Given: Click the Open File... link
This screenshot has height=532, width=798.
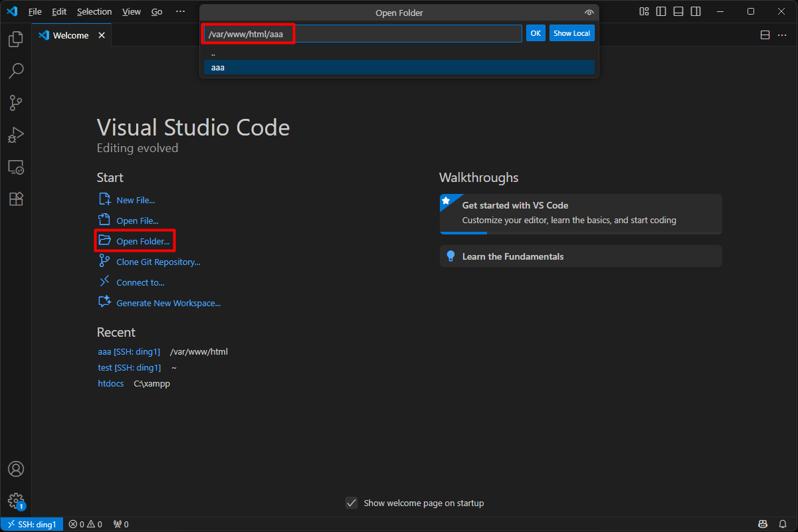Looking at the screenshot, I should [x=138, y=221].
